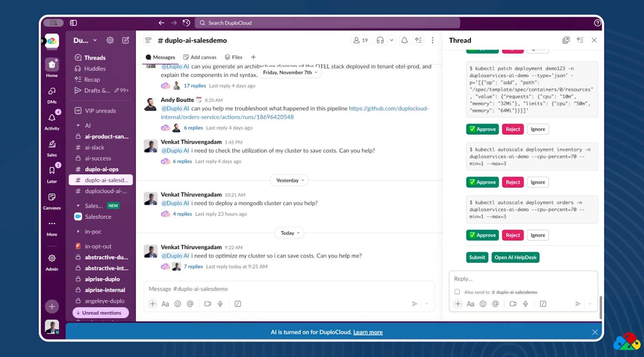Open the More menu in left rail
644x357 pixels.
[52, 227]
